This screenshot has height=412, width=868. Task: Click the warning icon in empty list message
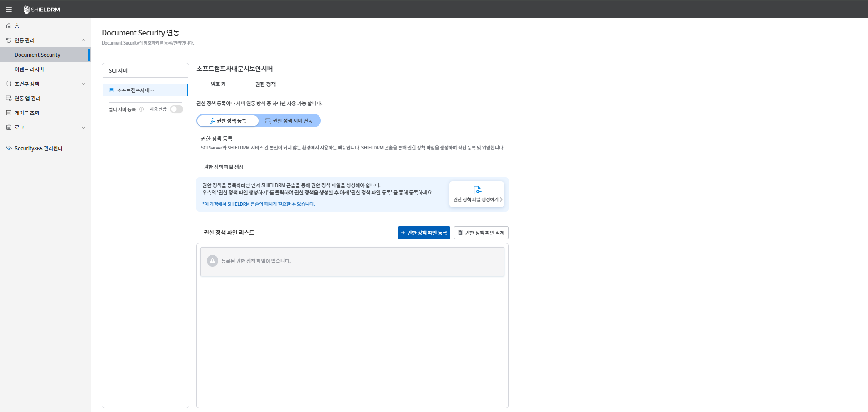coord(212,261)
